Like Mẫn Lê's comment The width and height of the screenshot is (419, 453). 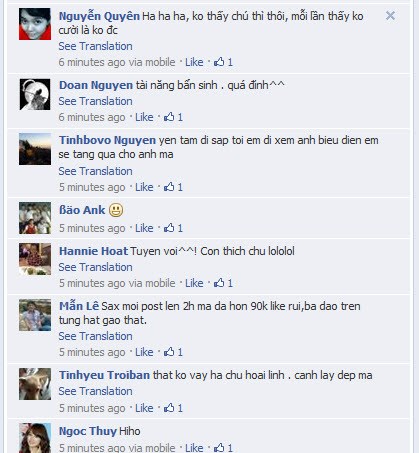tap(144, 352)
